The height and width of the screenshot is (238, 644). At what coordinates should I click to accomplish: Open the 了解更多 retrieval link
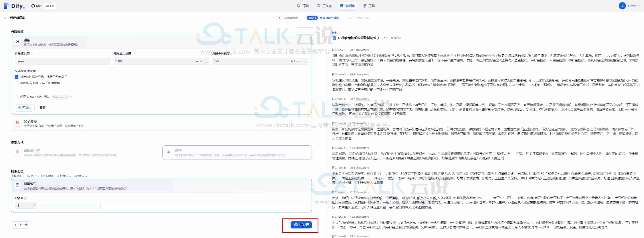coord(16,176)
